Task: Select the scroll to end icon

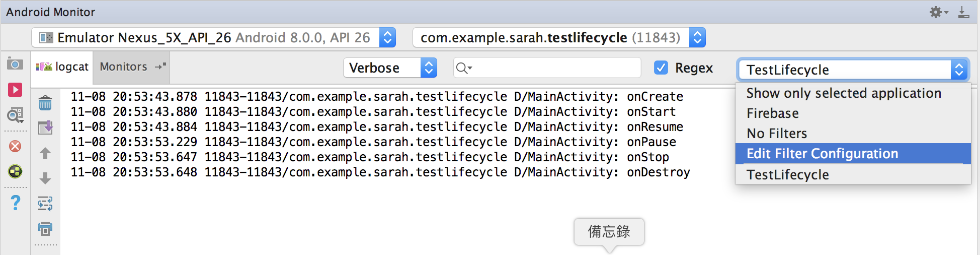Action: point(45,127)
